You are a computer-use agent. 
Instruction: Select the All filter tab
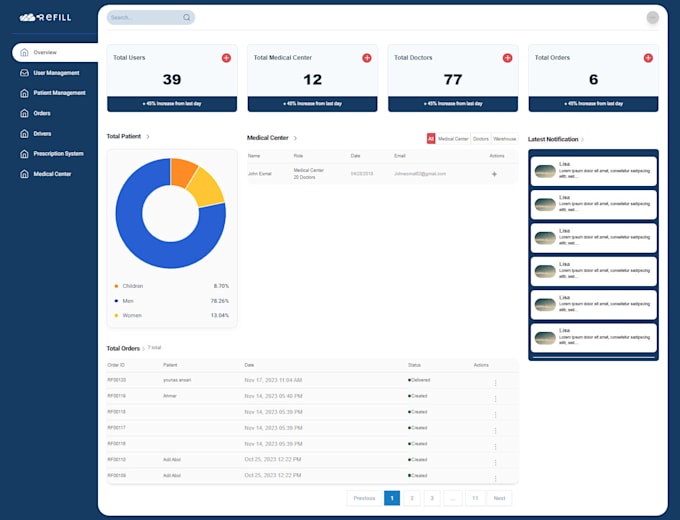(x=431, y=138)
